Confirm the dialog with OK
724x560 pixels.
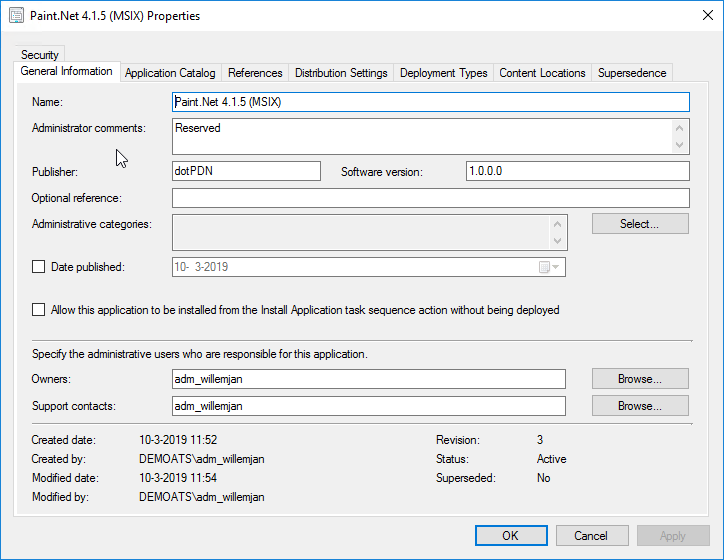pos(511,535)
